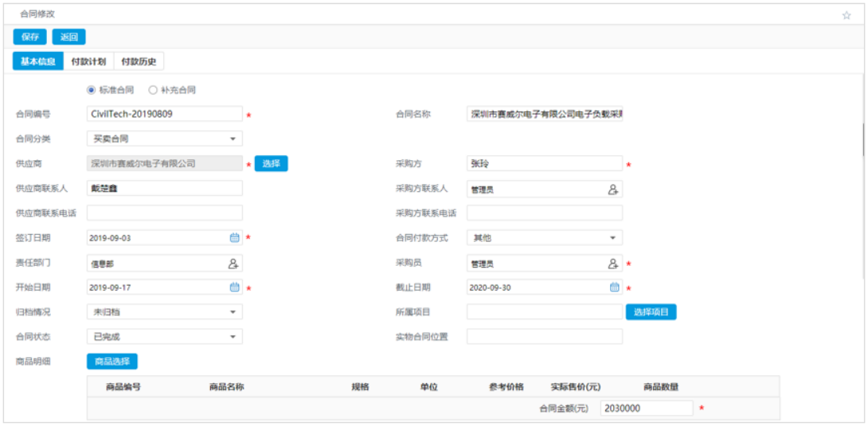Switch to the 付款历史 tab
Screen dimensions: 868x426
[139, 61]
